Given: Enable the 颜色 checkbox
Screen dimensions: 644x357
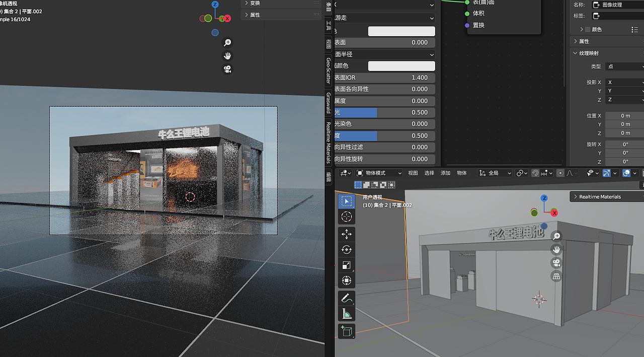Looking at the screenshot, I should pyautogui.click(x=588, y=30).
